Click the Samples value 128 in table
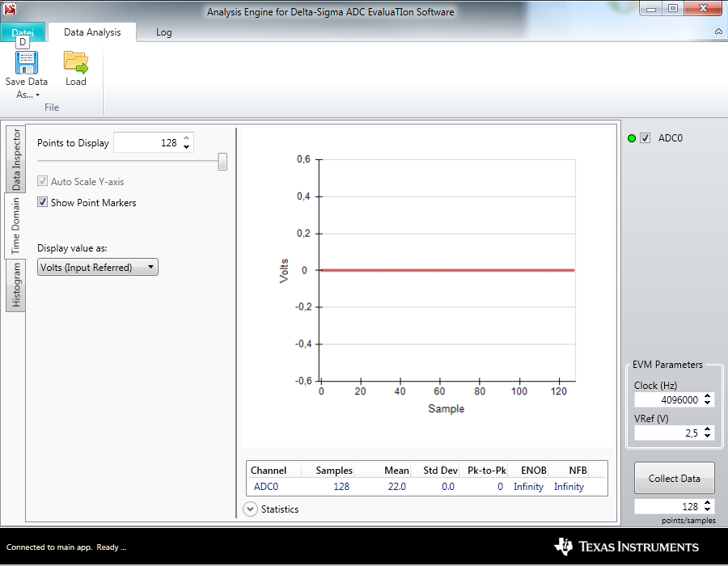The width and height of the screenshot is (728, 566). click(341, 486)
